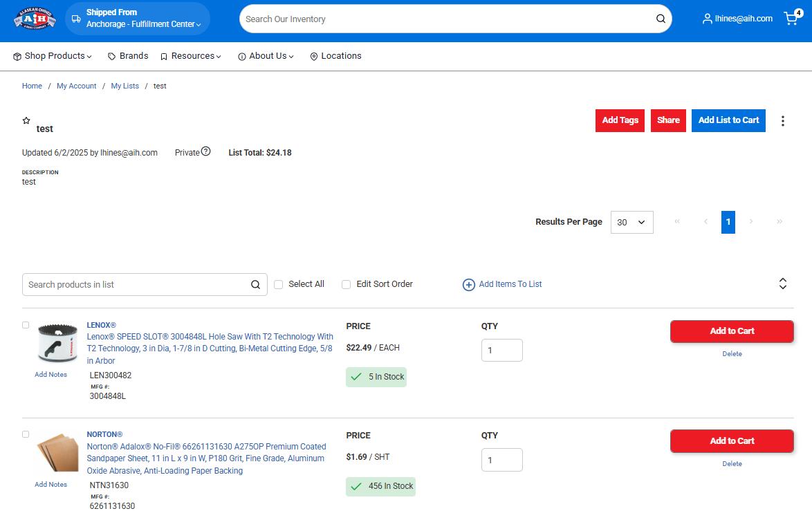
Task: Go to the Home breadcrumb
Action: coord(32,86)
